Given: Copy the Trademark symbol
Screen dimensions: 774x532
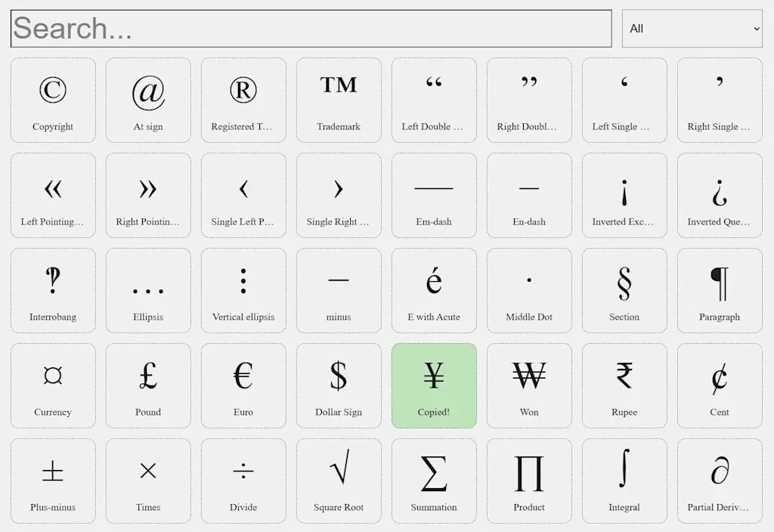Looking at the screenshot, I should coord(339,99).
